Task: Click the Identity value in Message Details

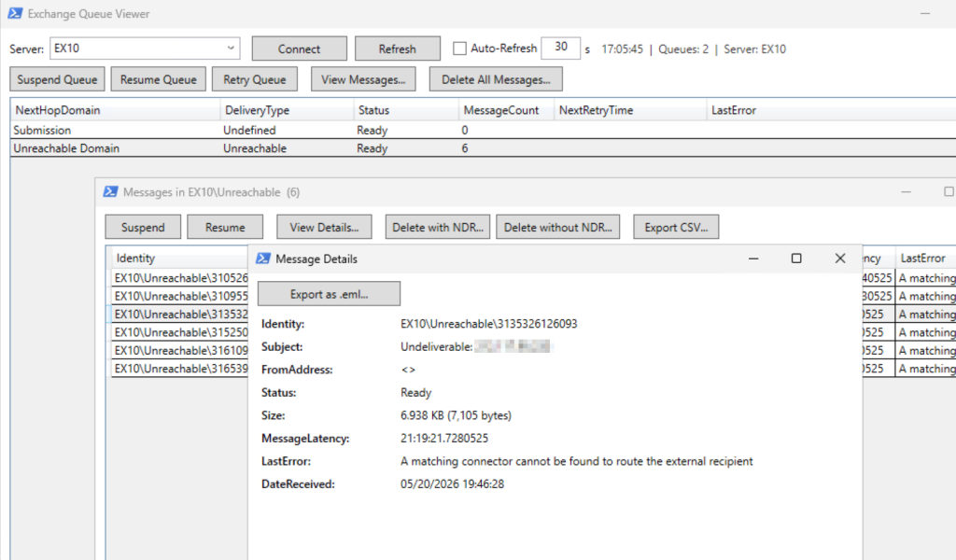Action: pos(489,324)
